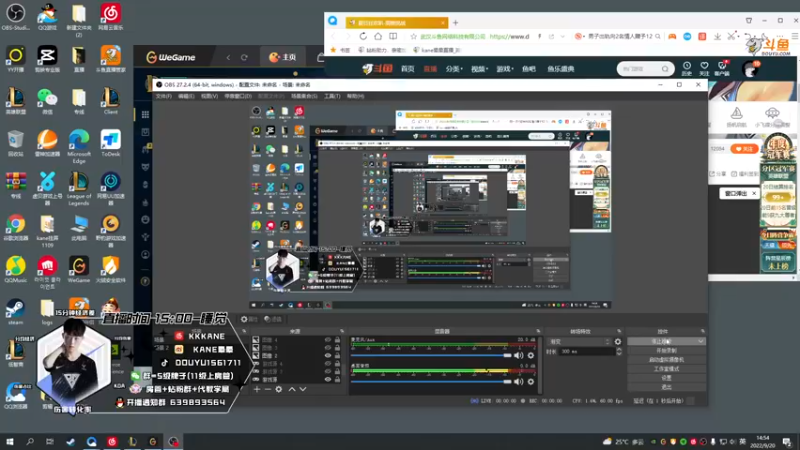Open OBS 帮助(H) menu
This screenshot has width=800, height=450.
(x=355, y=96)
